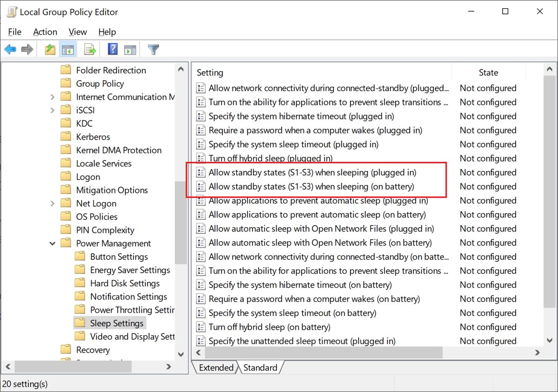Screen dimensions: 558x392
Task: Click the Up one level folder icon
Action: pyautogui.click(x=50, y=49)
